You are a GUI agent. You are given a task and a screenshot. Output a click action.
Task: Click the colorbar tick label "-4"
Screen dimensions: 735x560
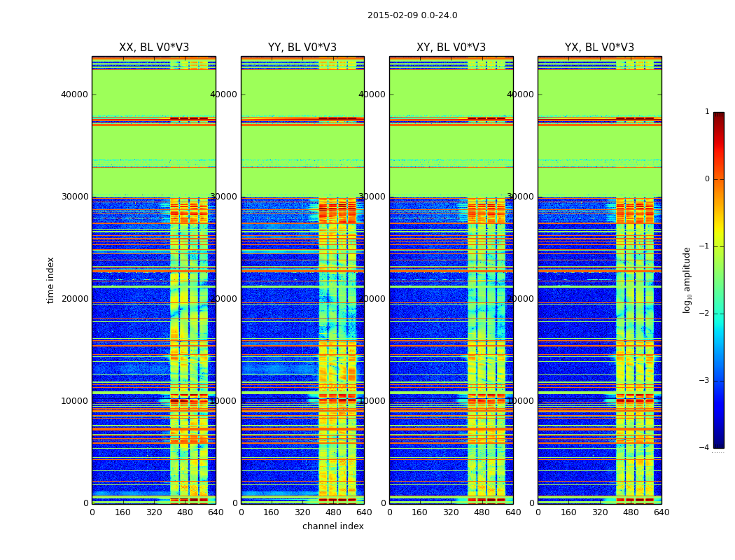coord(706,448)
